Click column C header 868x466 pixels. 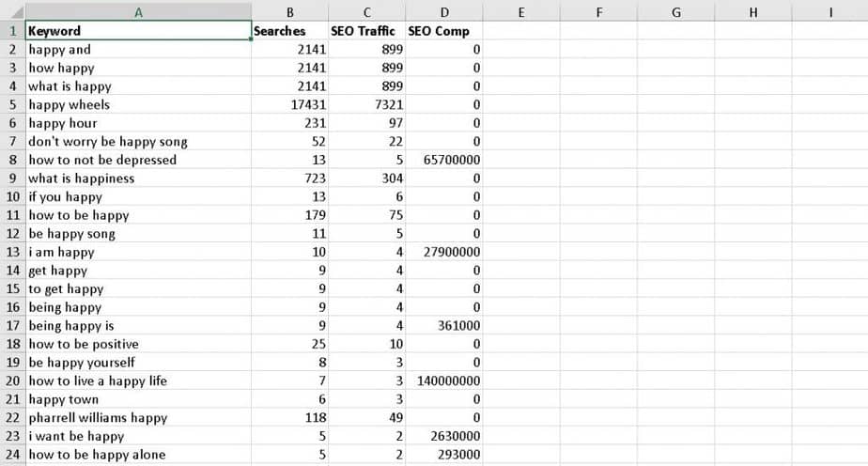(x=366, y=11)
